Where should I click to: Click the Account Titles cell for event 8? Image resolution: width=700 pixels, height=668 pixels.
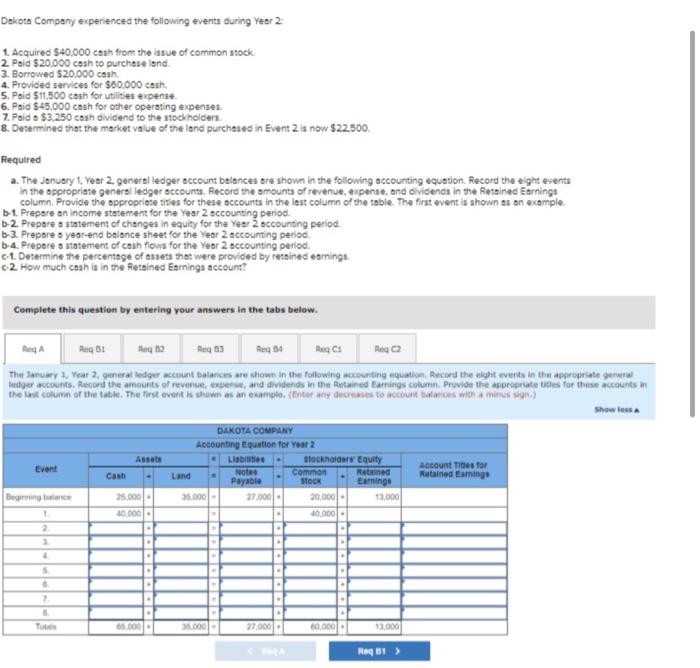click(454, 613)
